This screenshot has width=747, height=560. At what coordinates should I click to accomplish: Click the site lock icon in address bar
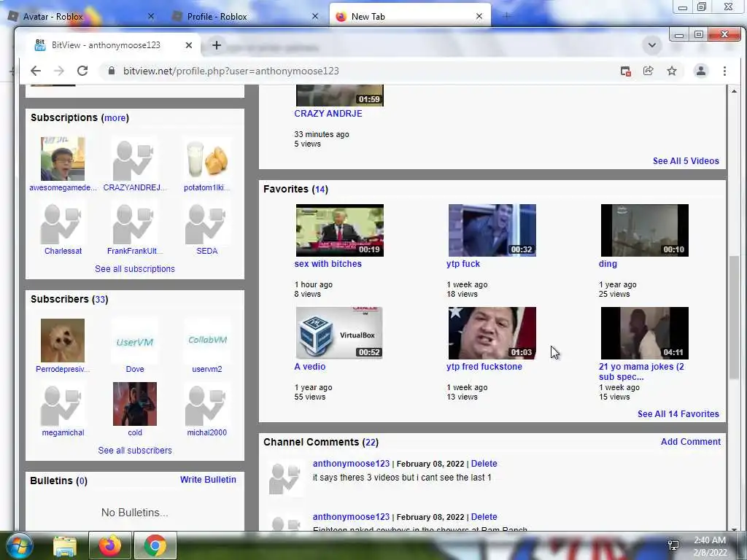pyautogui.click(x=112, y=71)
